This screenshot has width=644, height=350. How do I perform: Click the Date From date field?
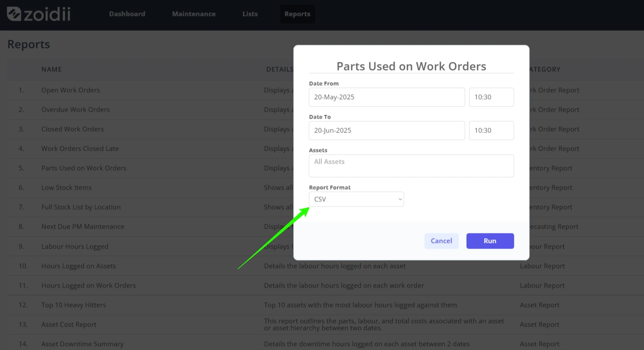point(387,97)
